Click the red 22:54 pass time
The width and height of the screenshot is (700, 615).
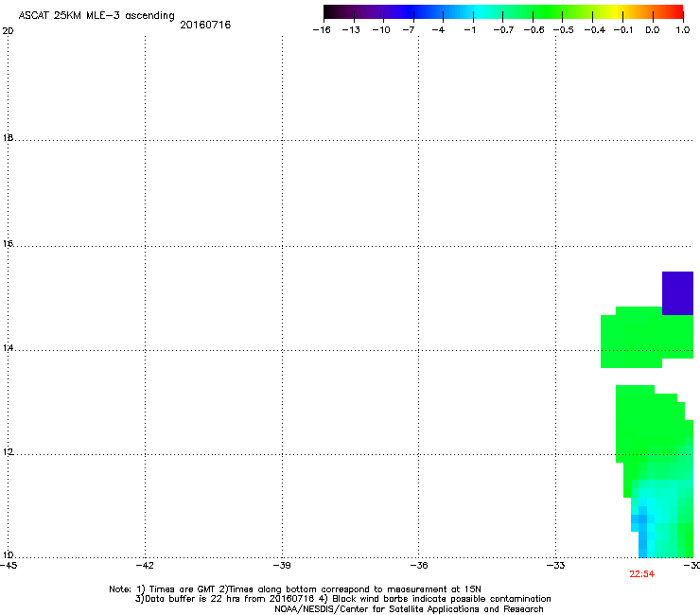[642, 574]
